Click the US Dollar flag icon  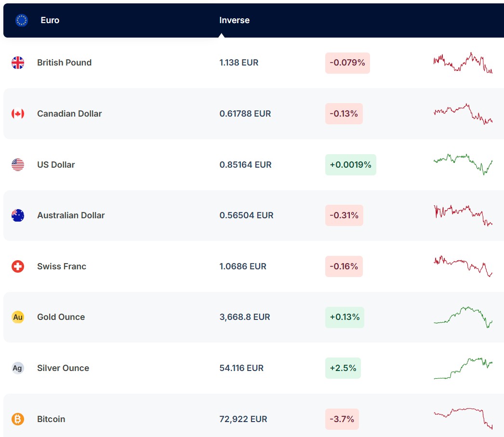click(x=18, y=165)
